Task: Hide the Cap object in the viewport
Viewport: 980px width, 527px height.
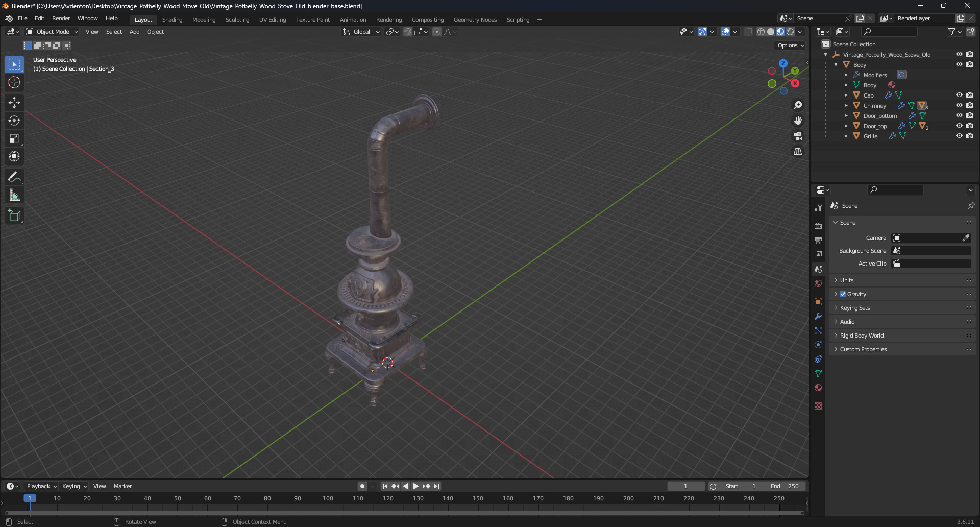Action: tap(959, 95)
